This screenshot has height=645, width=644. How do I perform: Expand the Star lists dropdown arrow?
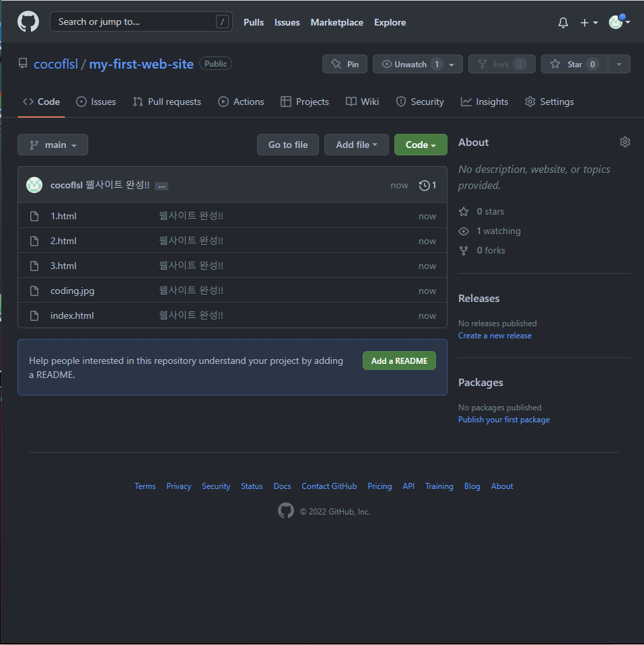coord(619,64)
